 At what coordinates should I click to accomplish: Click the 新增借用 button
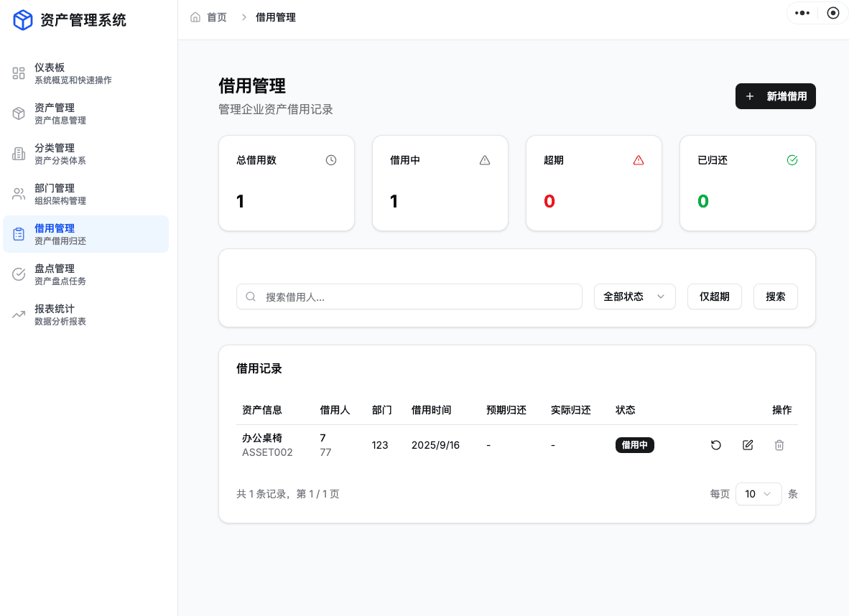pyautogui.click(x=775, y=96)
